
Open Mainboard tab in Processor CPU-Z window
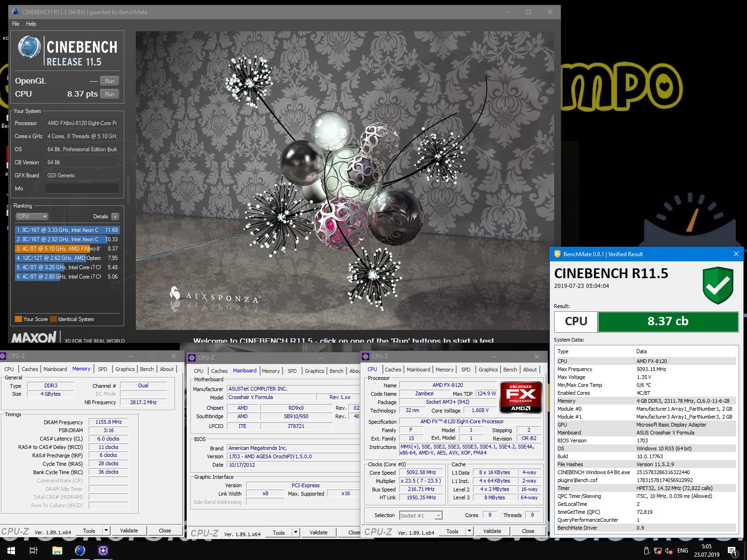[418, 369]
